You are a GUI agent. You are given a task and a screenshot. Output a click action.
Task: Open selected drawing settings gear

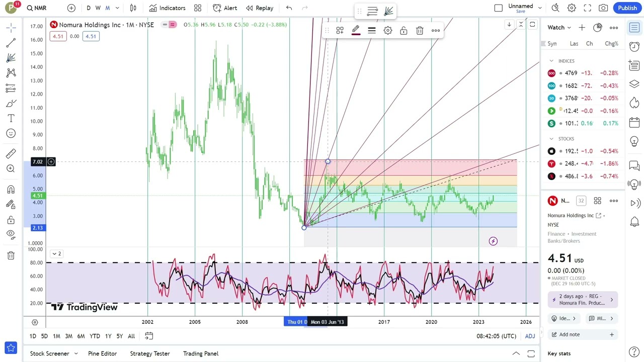click(388, 31)
